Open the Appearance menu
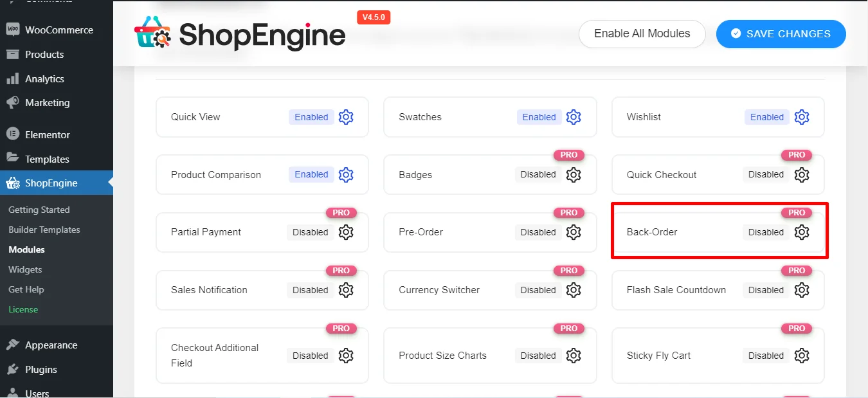 (57, 345)
